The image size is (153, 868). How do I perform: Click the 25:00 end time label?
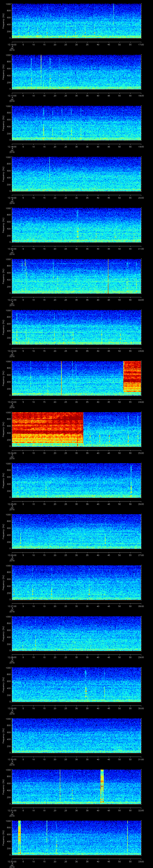click(x=141, y=453)
